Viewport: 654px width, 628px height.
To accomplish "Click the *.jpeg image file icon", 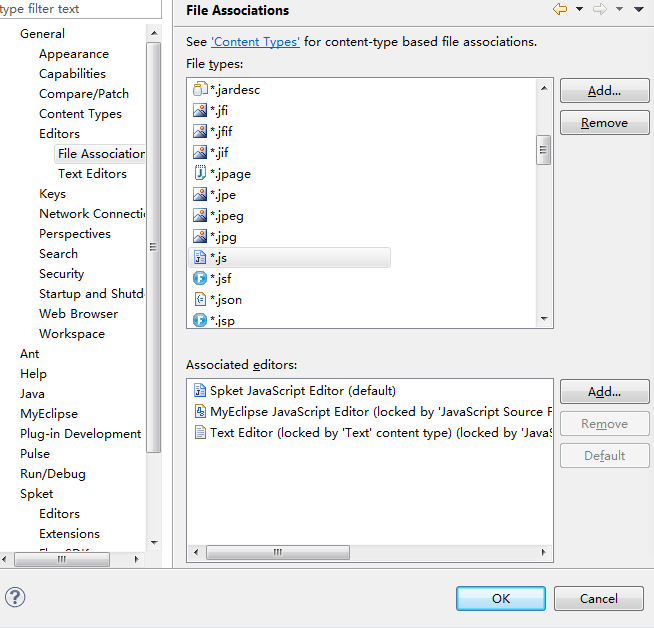I will point(200,215).
